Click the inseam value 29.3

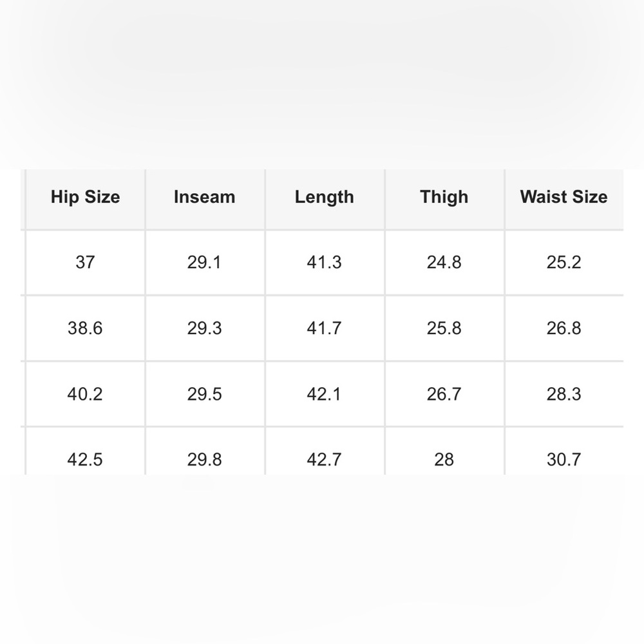pyautogui.click(x=205, y=328)
